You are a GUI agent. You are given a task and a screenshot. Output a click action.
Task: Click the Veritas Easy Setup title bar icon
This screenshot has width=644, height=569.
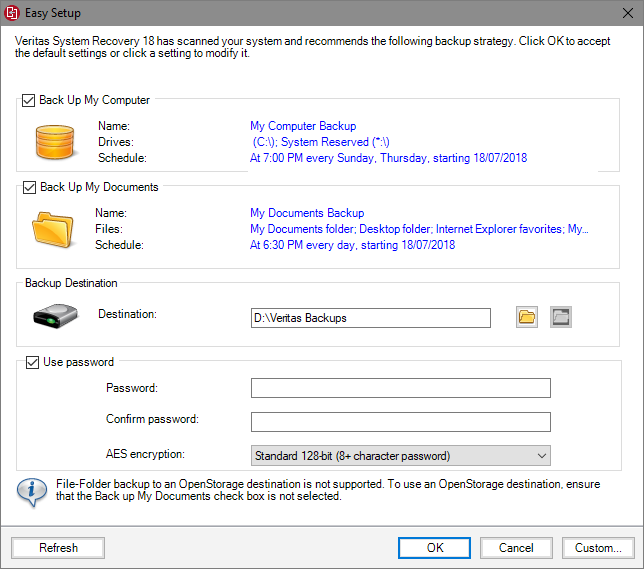click(12, 13)
